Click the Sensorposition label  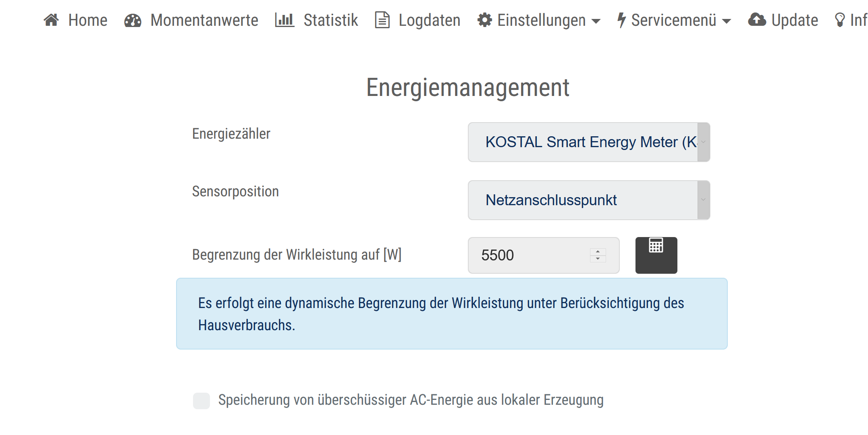point(235,191)
